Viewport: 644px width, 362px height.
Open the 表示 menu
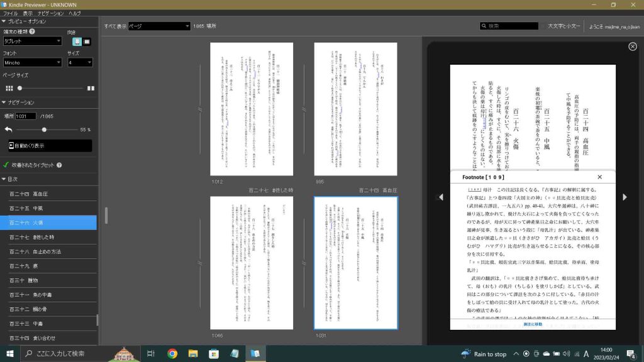(x=28, y=13)
